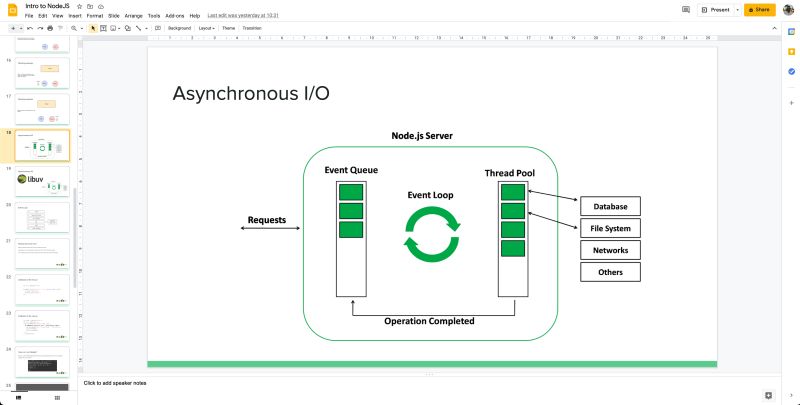Open the Tools menu
800x405 pixels.
pyautogui.click(x=154, y=16)
